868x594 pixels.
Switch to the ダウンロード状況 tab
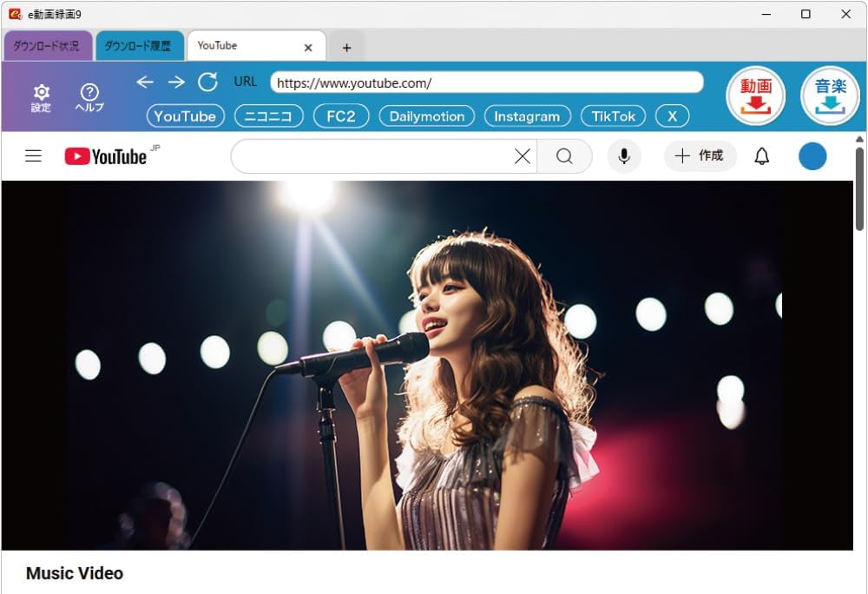coord(46,46)
